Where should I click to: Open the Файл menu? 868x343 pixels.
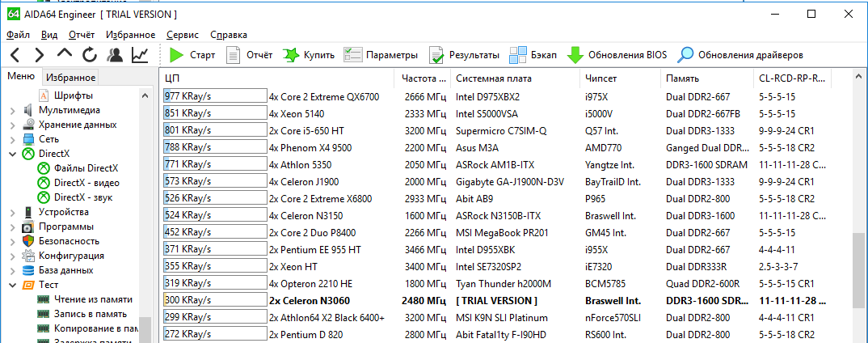point(19,35)
